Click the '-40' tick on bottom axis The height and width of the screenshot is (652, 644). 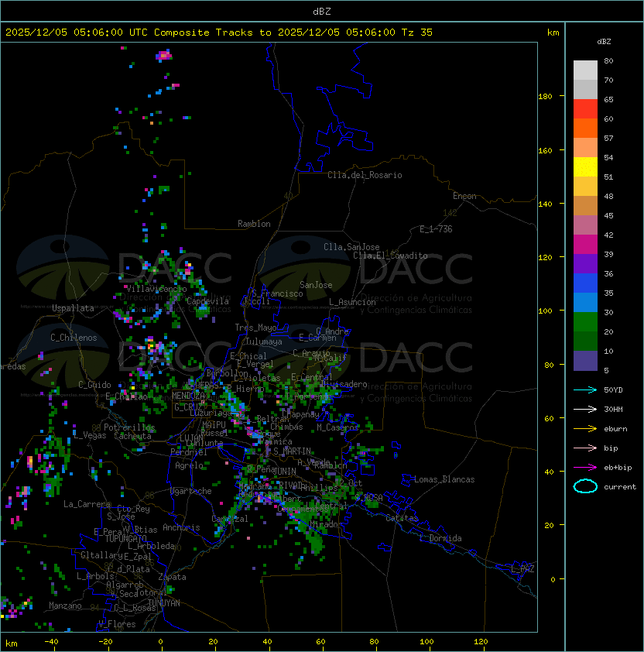coord(52,642)
